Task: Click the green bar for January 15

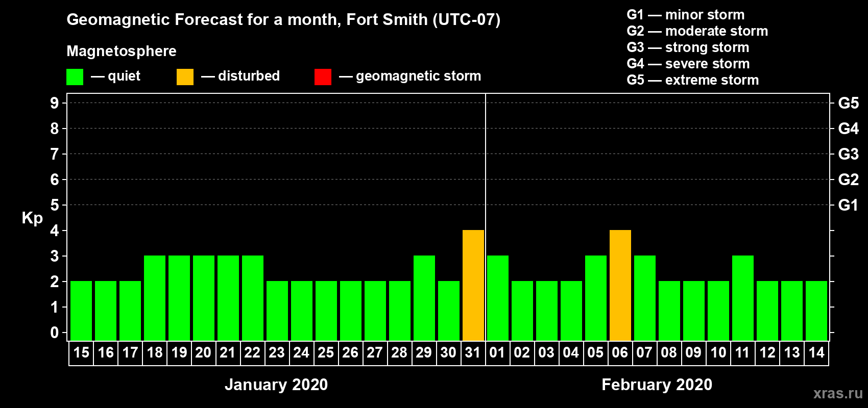Action: (81, 311)
